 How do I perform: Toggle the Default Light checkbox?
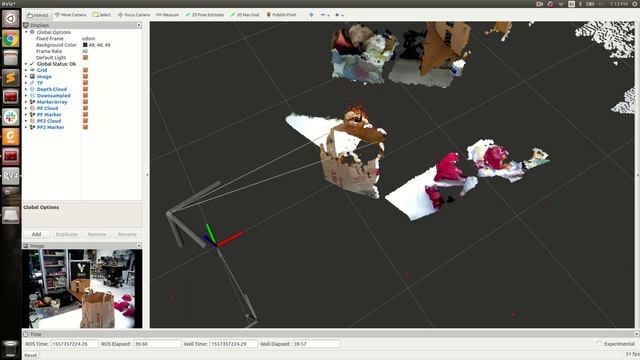coord(85,58)
